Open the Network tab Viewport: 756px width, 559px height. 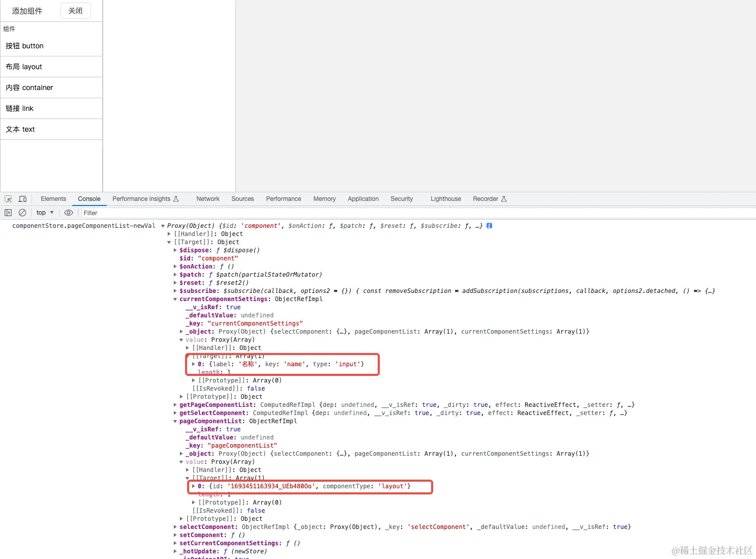[208, 199]
